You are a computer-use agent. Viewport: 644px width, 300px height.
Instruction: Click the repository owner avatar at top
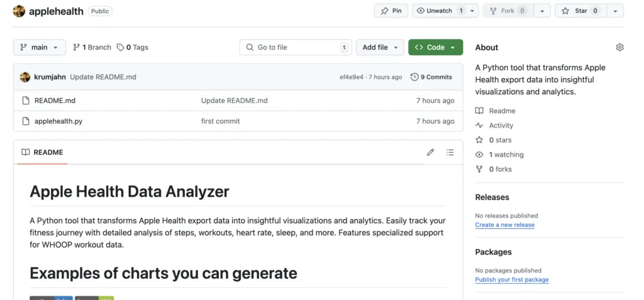[19, 11]
